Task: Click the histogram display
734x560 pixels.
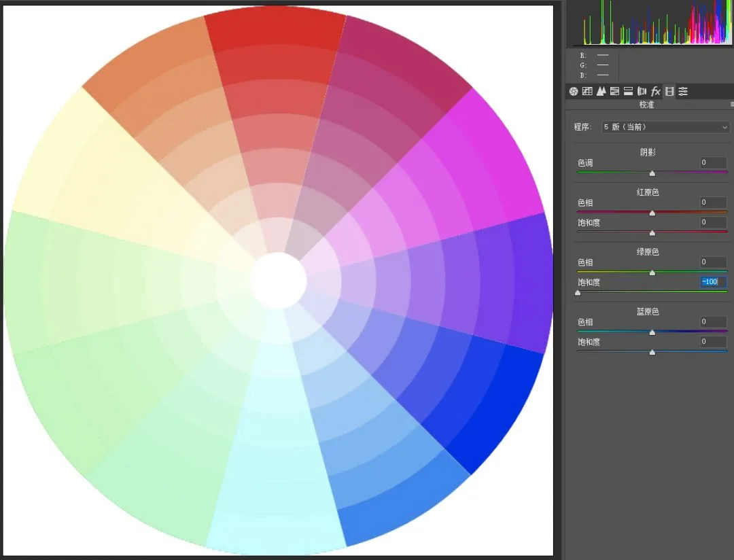Action: click(650, 22)
